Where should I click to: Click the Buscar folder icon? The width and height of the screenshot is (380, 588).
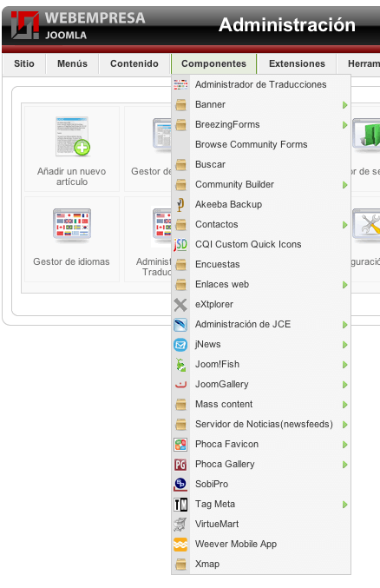(x=180, y=165)
